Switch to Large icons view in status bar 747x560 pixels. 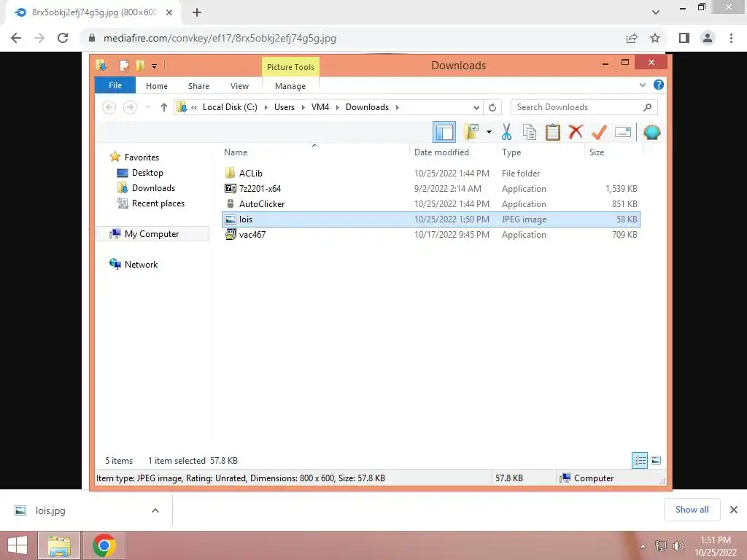(x=656, y=460)
